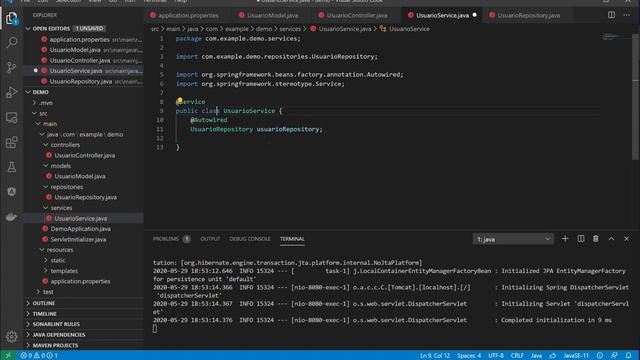The height and width of the screenshot is (360, 640).
Task: Open terminal selector dropdown '1: java'
Action: (513, 239)
